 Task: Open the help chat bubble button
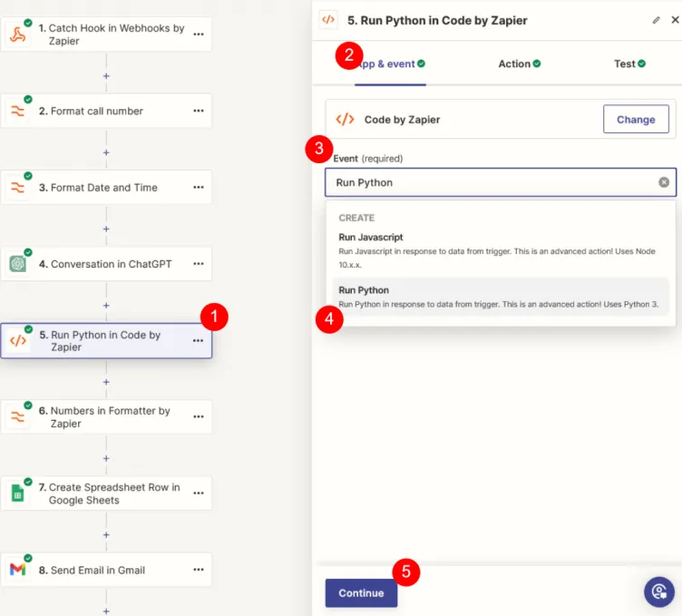click(659, 592)
